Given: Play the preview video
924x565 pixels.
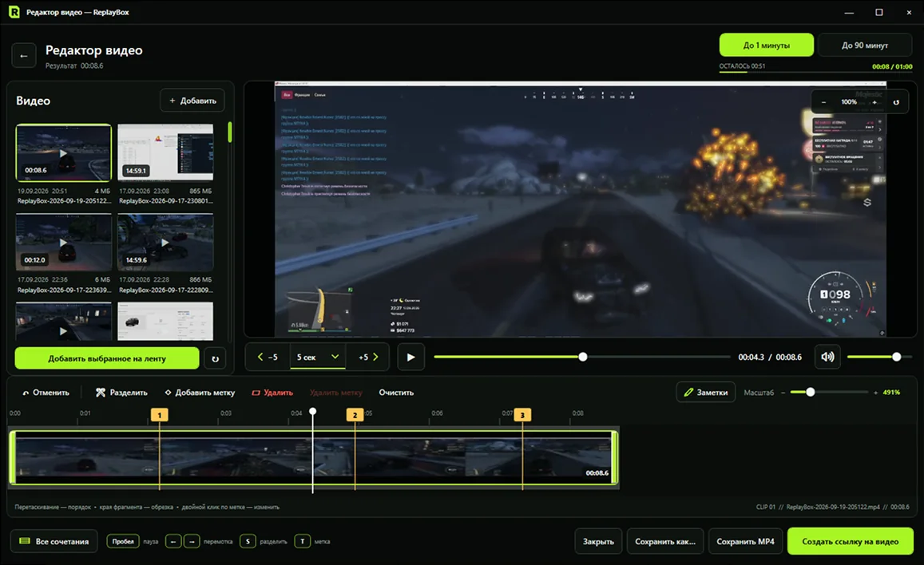Looking at the screenshot, I should click(x=410, y=357).
